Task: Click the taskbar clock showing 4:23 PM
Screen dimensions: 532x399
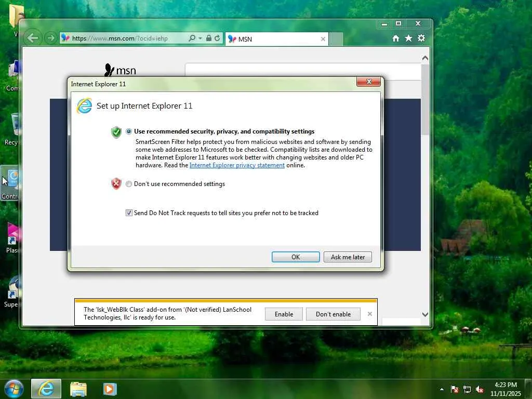Action: click(x=505, y=389)
